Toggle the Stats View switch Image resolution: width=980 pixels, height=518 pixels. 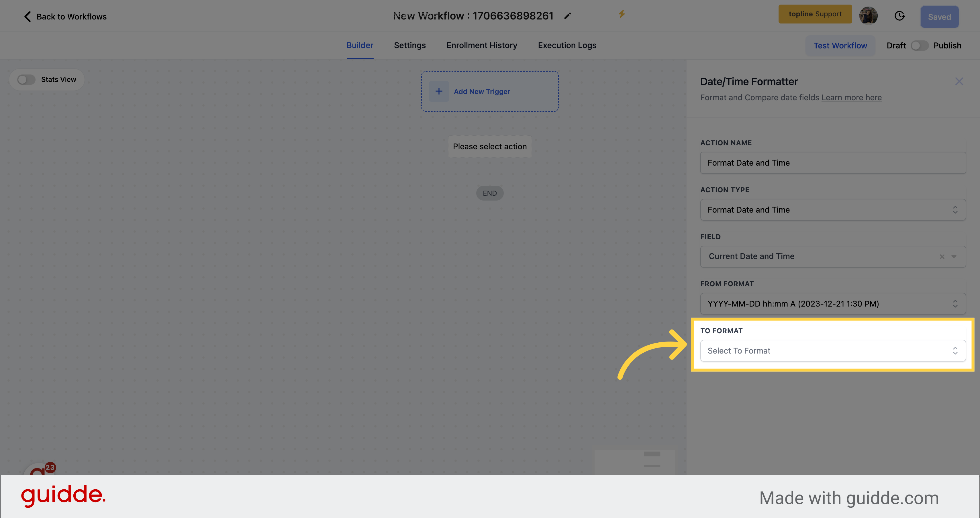pyautogui.click(x=26, y=79)
